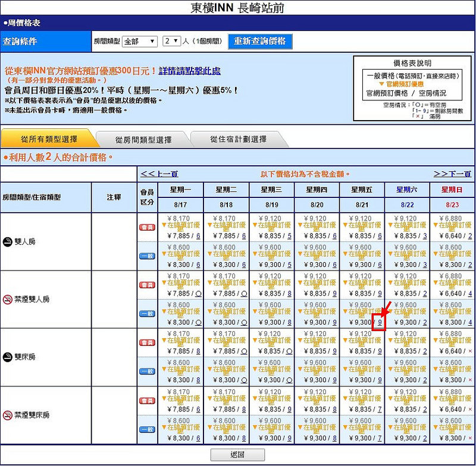Click blue 一般 badge in 雙床房 row
Viewport: 476px width, 466px height.
point(147,371)
